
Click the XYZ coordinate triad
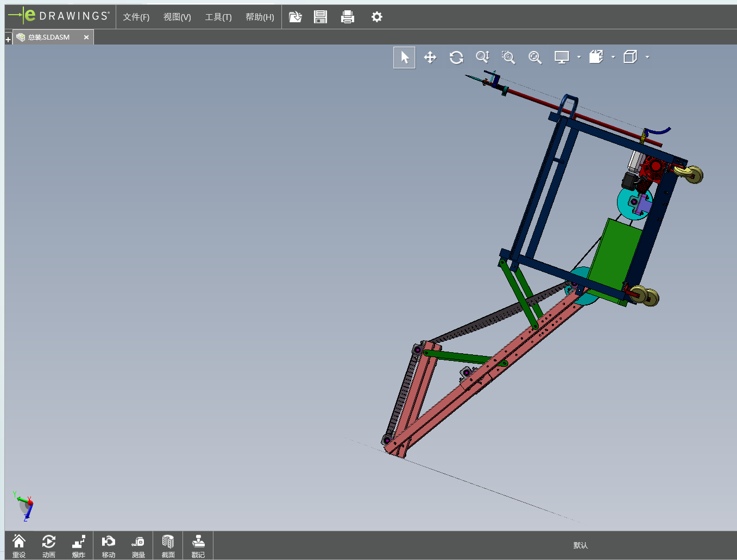tap(24, 506)
